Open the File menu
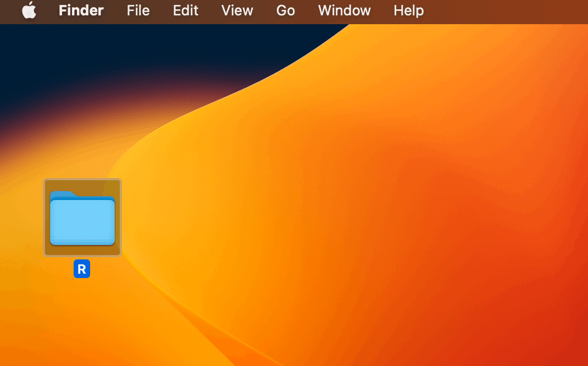This screenshot has height=366, width=588. (138, 10)
